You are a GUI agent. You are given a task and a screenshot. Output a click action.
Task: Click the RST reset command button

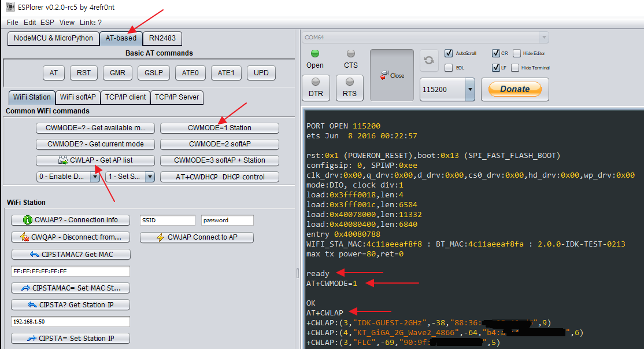[x=84, y=73]
